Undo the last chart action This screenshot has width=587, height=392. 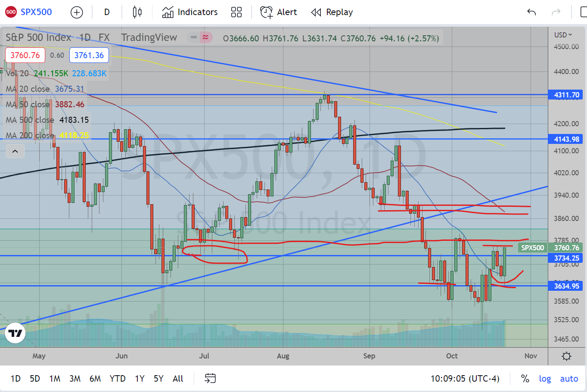coord(531,12)
